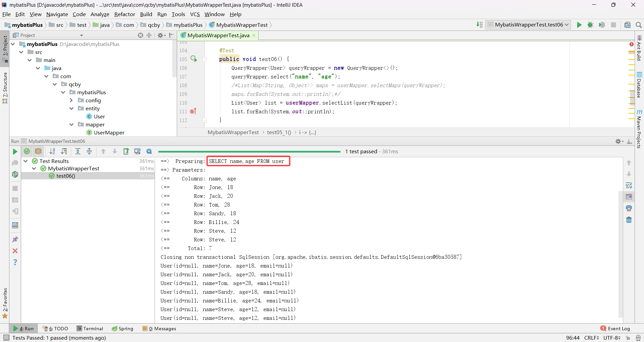
Task: Toggle the 2: Favorites tool window stripe
Action: [x=5, y=303]
